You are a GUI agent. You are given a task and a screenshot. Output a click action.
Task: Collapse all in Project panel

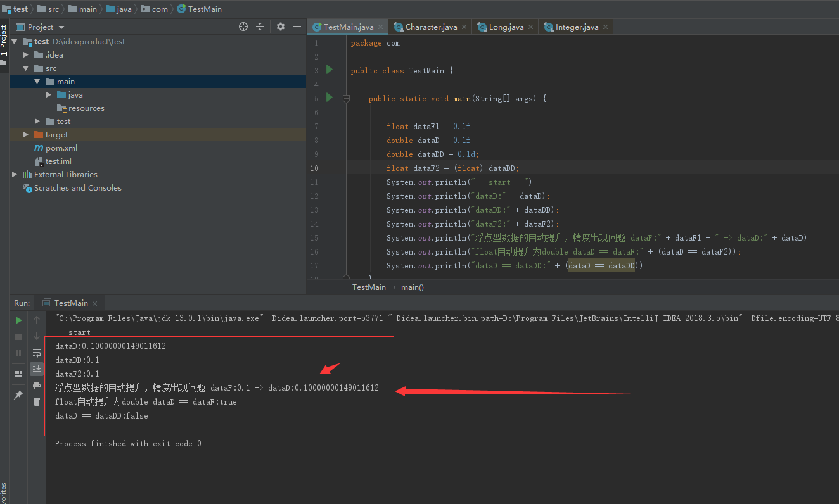coord(260,27)
